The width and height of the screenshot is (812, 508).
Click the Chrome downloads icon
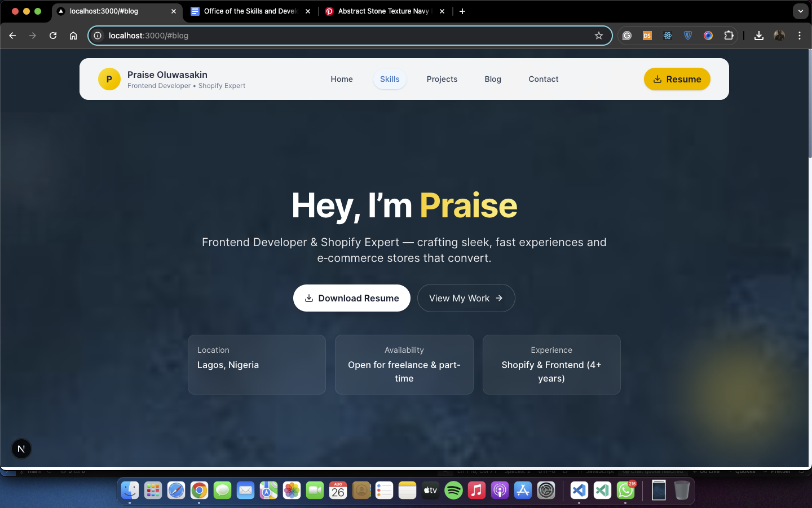(x=759, y=36)
